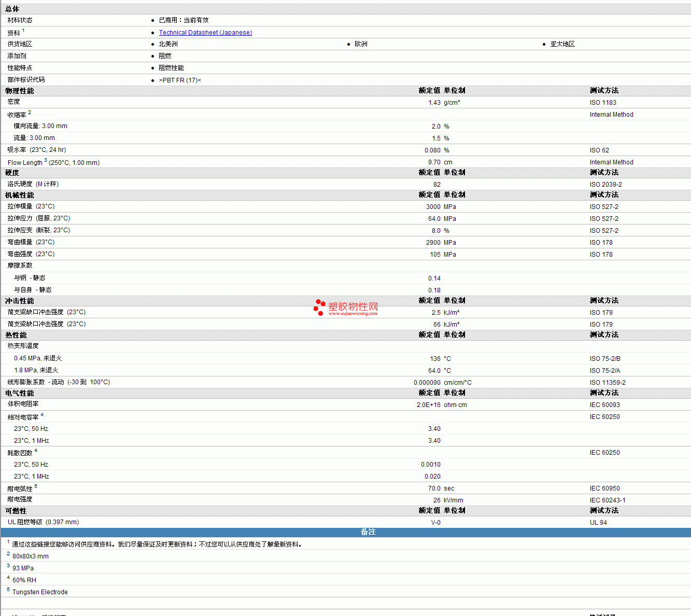Click the UL 94 test method cell
This screenshot has width=691, height=616.
click(598, 523)
